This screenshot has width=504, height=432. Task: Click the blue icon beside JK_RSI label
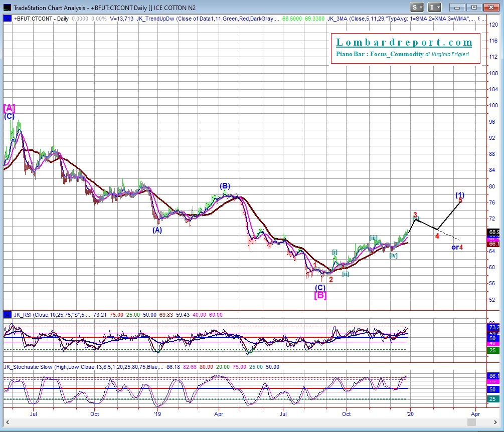7,315
